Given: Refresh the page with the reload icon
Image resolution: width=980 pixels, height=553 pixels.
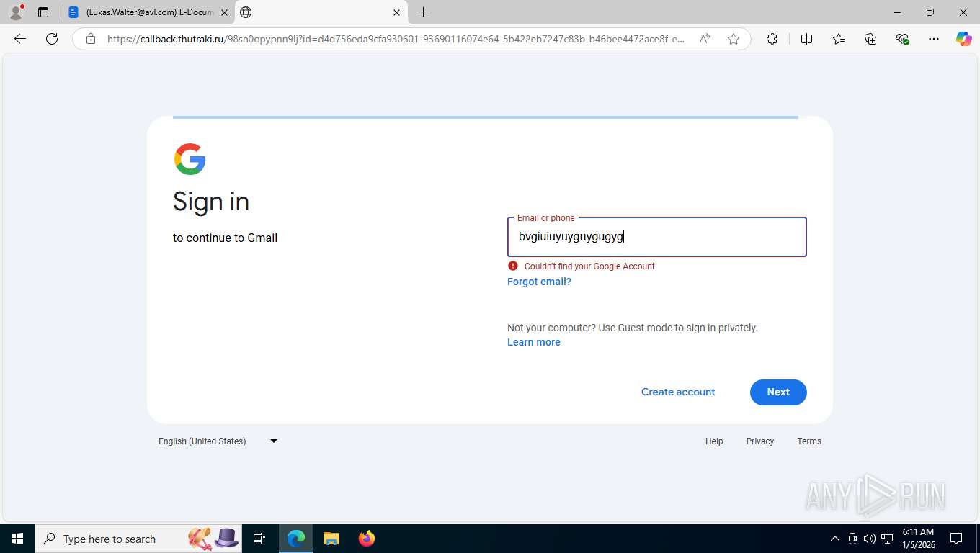Looking at the screenshot, I should [52, 39].
